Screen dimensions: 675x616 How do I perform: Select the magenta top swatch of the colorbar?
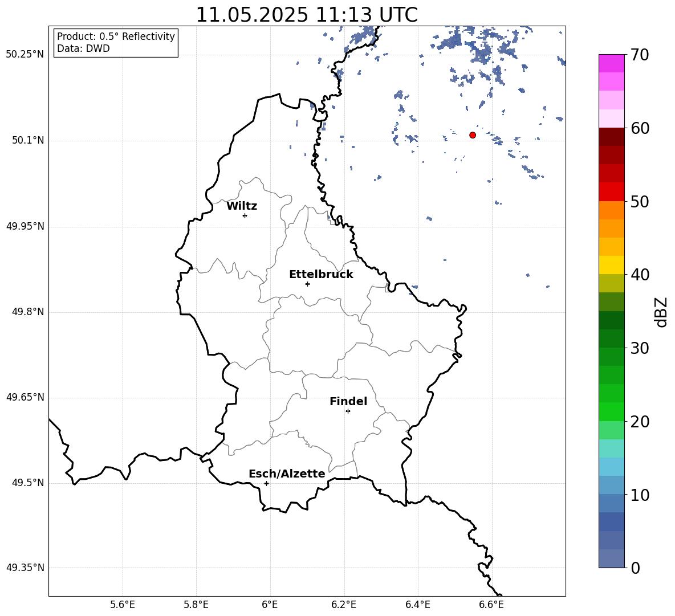tap(612, 63)
